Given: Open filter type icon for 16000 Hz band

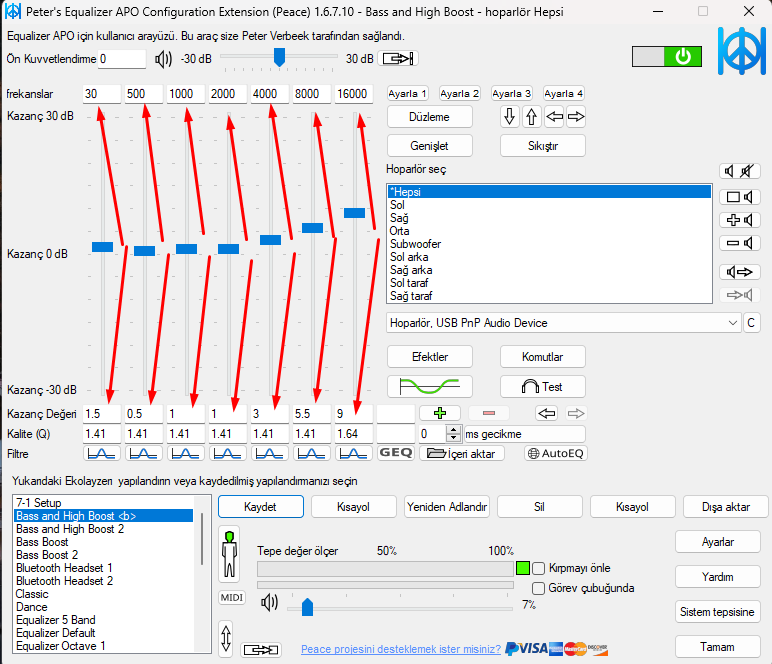Looking at the screenshot, I should [x=354, y=453].
